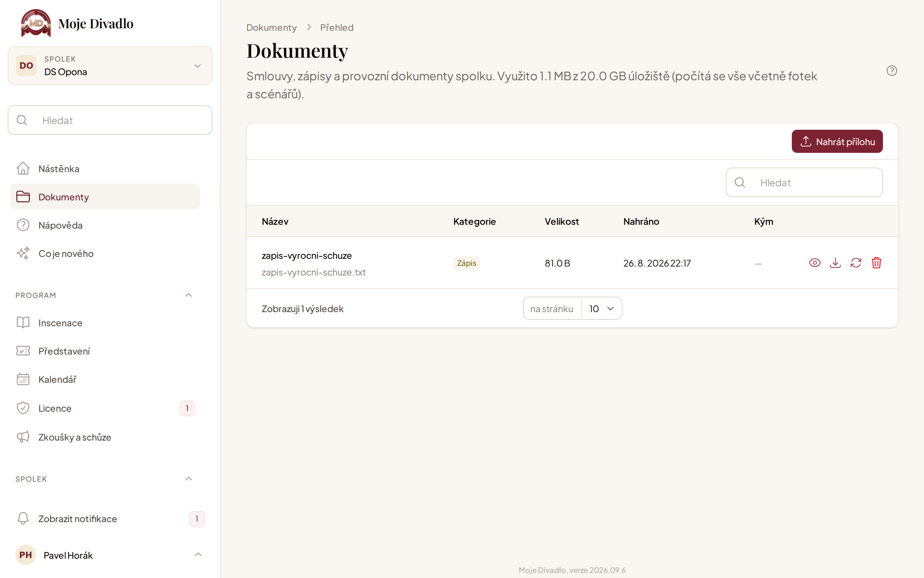The width and height of the screenshot is (924, 578).
Task: Click the notifications count badge
Action: click(197, 519)
